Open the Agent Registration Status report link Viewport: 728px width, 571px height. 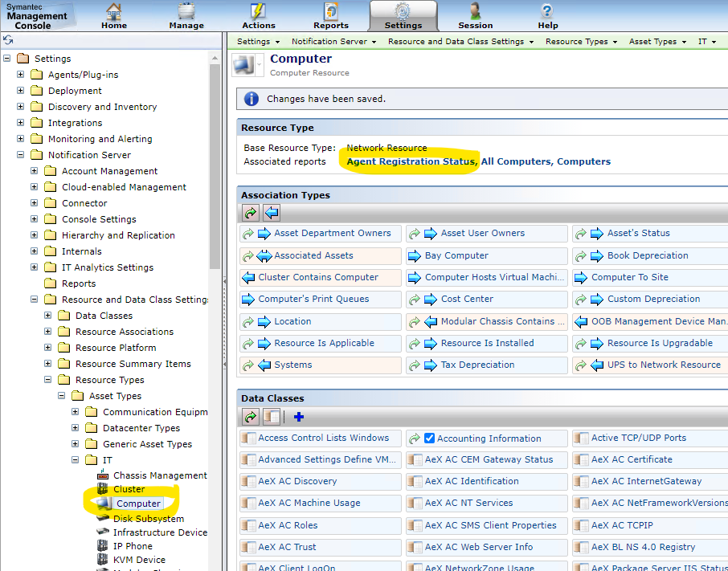tap(411, 161)
